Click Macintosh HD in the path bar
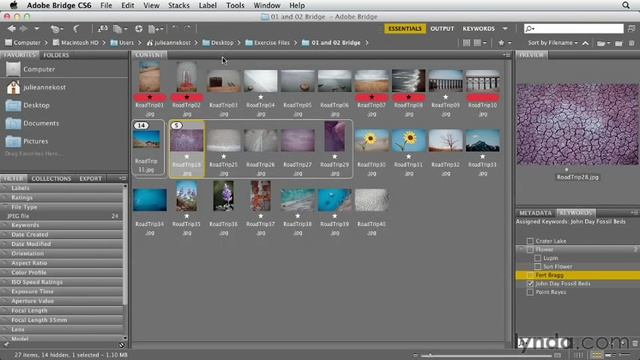The width and height of the screenshot is (640, 360). (x=76, y=42)
